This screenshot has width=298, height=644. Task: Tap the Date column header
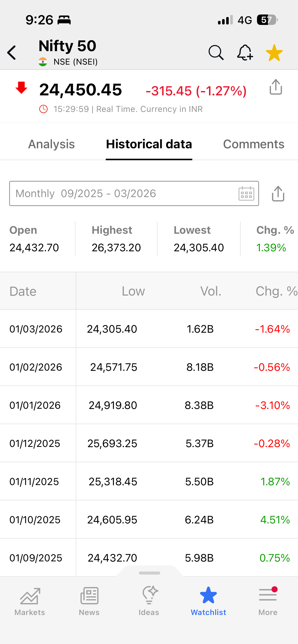click(23, 291)
